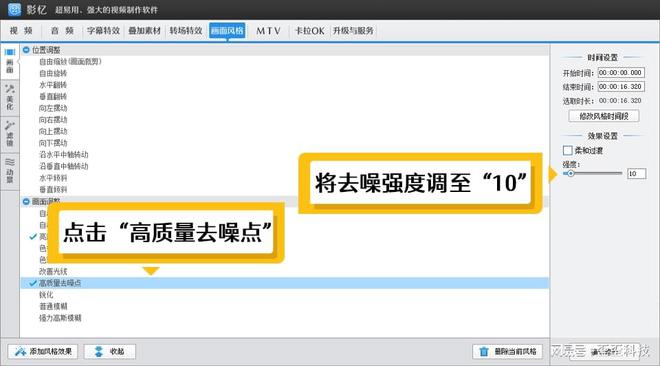Open the 转场特效 tab

[x=186, y=31]
